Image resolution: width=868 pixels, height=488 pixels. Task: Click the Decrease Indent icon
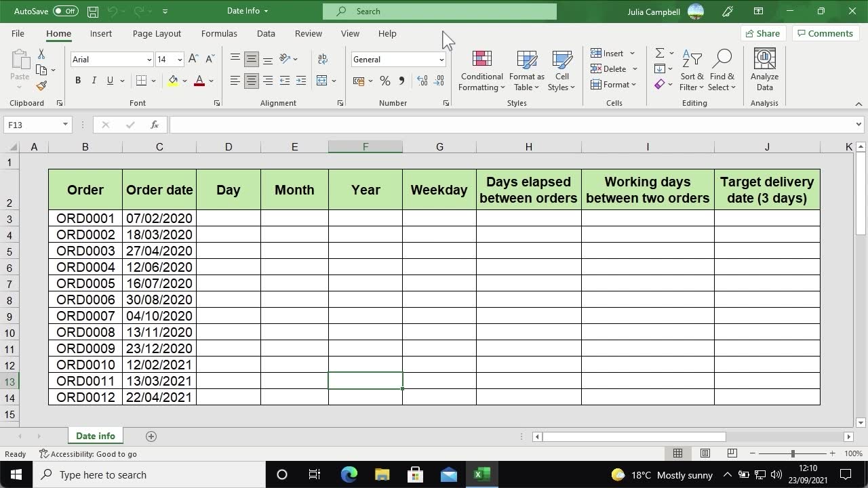pos(285,81)
